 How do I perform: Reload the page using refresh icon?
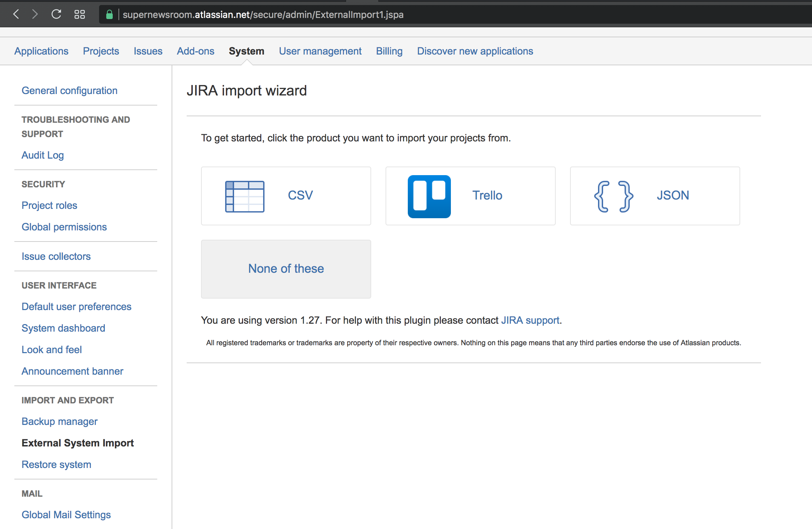tap(56, 14)
